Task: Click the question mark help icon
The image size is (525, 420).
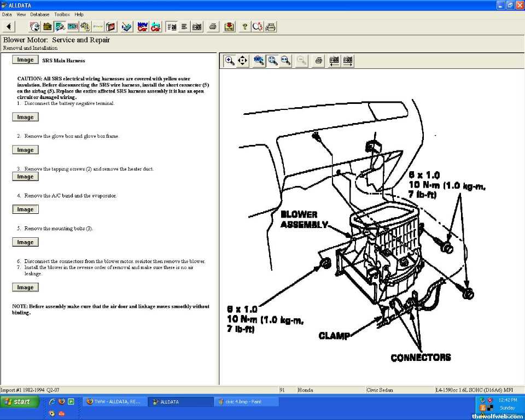Action: click(244, 26)
